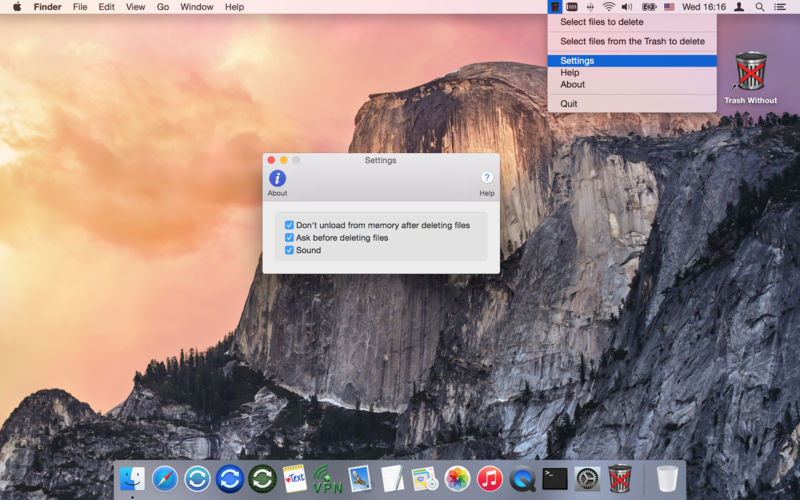800x500 pixels.
Task: Click the US flag input source icon
Action: [669, 7]
